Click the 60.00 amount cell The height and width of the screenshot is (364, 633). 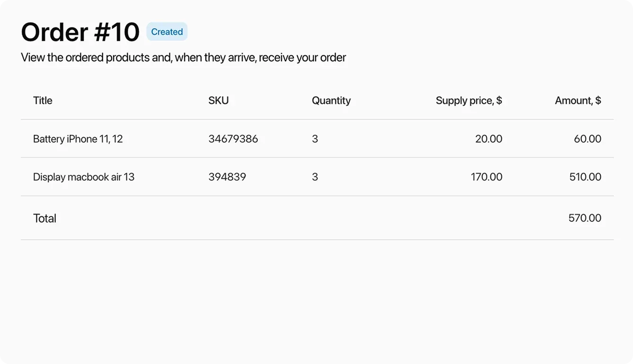pos(587,139)
